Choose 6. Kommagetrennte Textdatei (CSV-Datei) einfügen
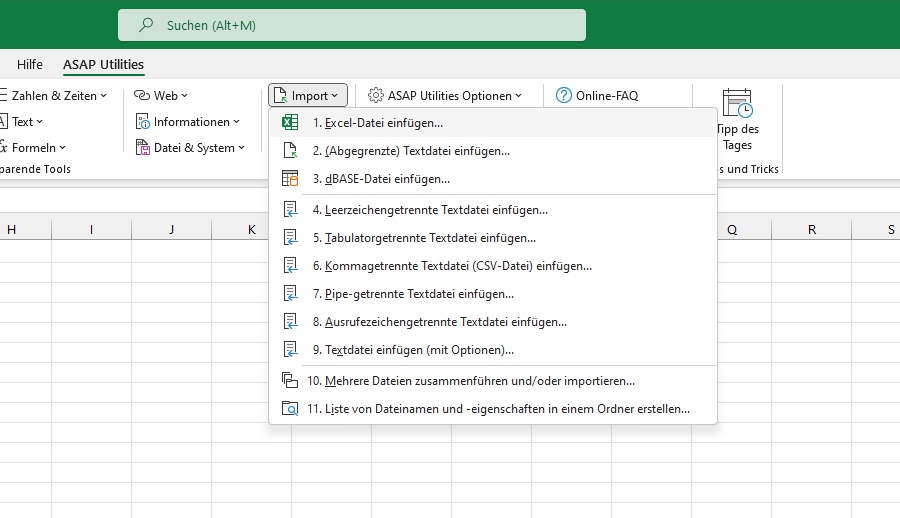 [x=493, y=266]
